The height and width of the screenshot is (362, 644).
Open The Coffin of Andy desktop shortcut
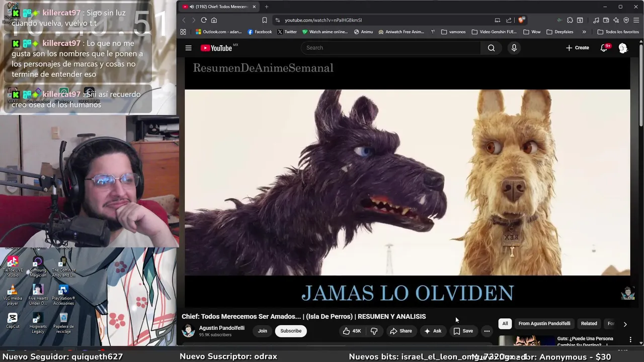(63, 266)
